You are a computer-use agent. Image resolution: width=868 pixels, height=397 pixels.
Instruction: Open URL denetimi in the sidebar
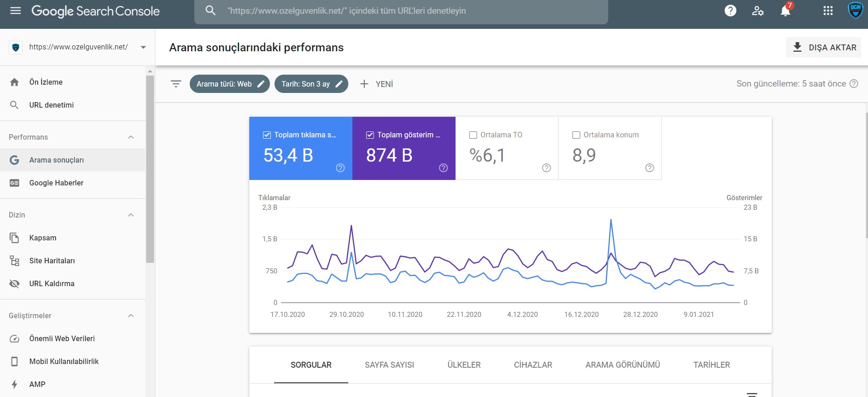pyautogui.click(x=73, y=105)
